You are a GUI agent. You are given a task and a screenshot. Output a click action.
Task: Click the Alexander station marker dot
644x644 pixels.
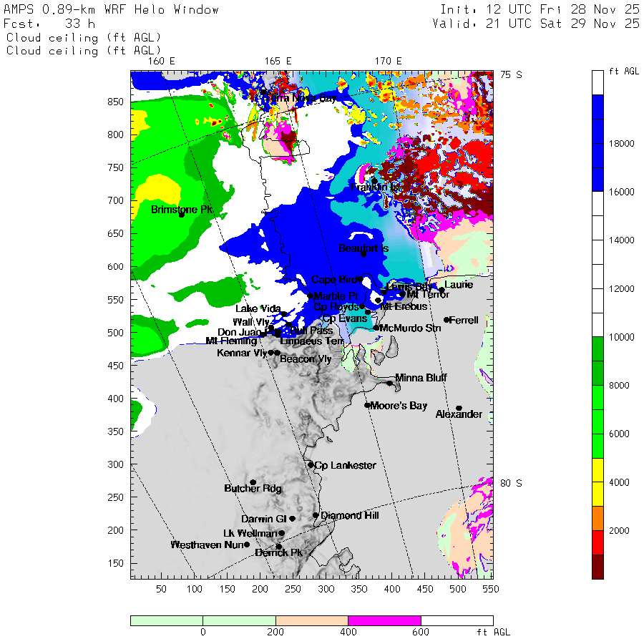[459, 409]
